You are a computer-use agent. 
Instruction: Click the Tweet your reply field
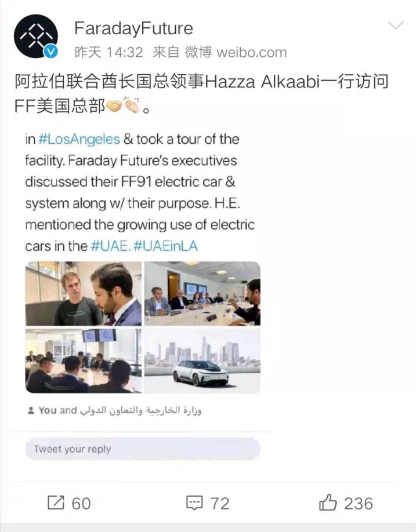click(x=143, y=449)
